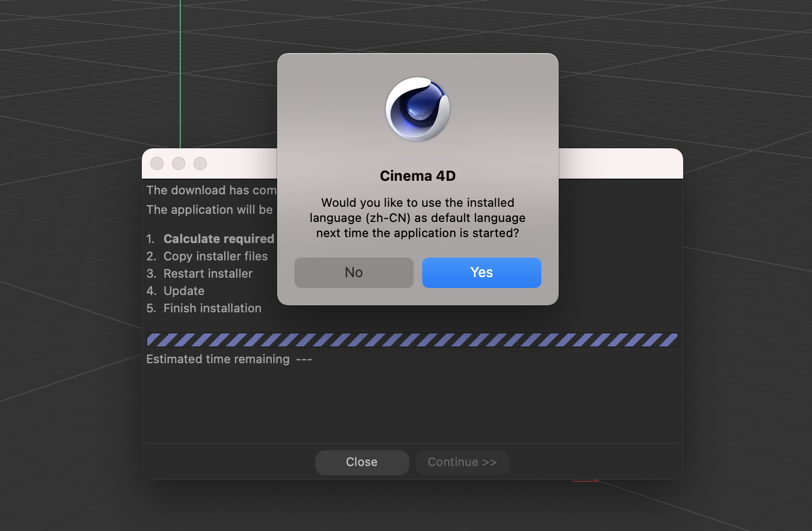Click the zoom window button of installer

click(200, 163)
